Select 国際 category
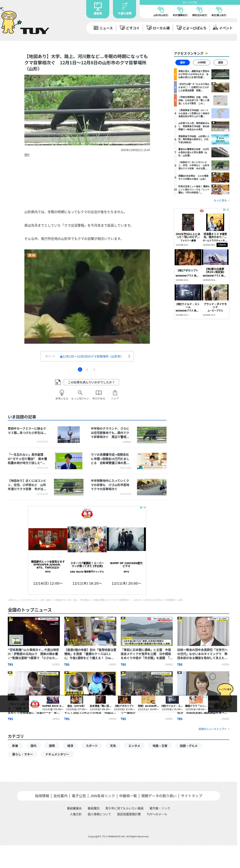Viewport: 240px width, 868px height. (x=52, y=746)
